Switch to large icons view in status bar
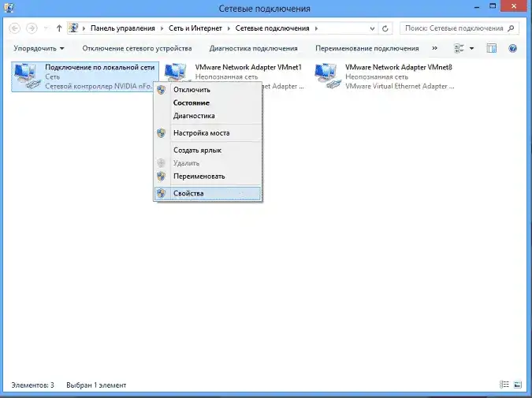The image size is (532, 398). [517, 385]
